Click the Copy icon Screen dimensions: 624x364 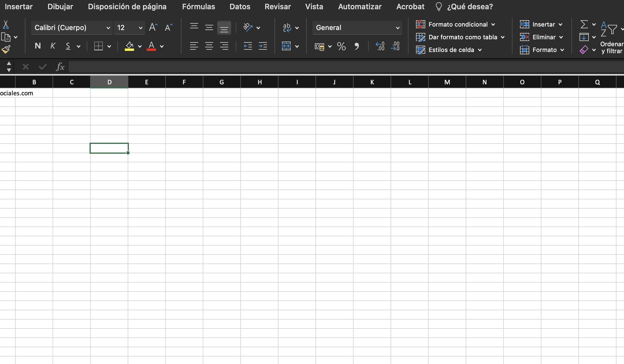click(6, 37)
